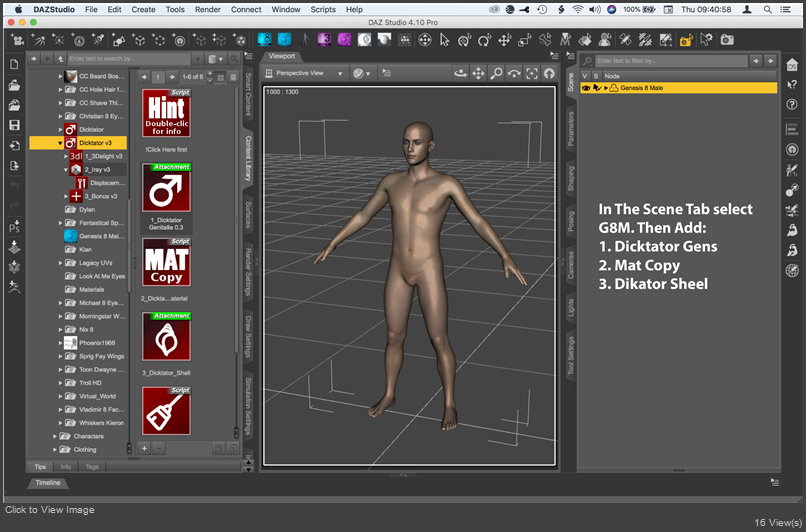806x532 pixels.
Task: Pan the view with the viewport control
Action: (x=479, y=74)
